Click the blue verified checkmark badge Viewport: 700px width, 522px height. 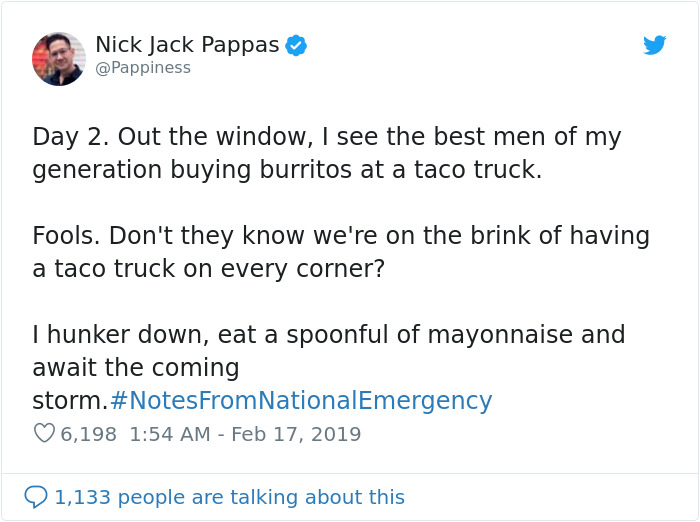(x=296, y=45)
